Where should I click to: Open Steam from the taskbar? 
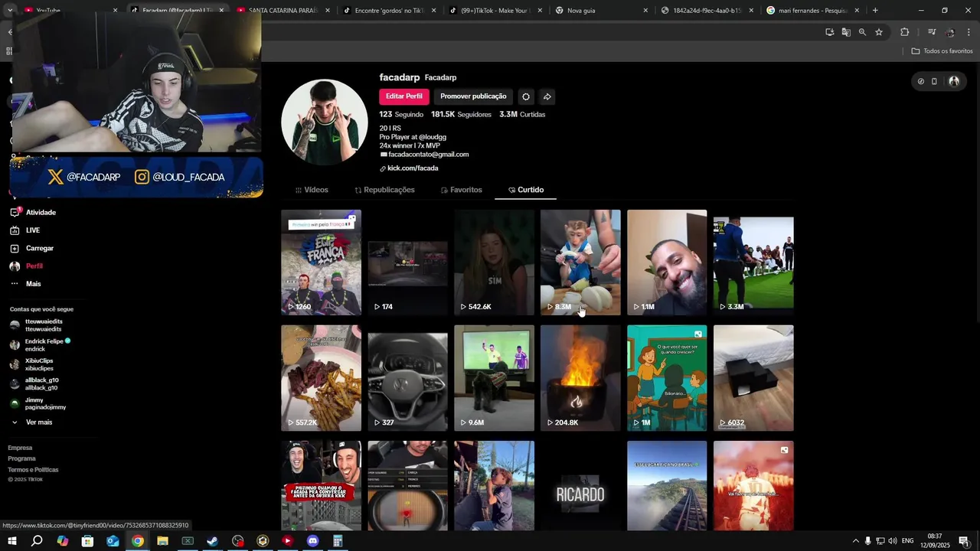point(212,541)
